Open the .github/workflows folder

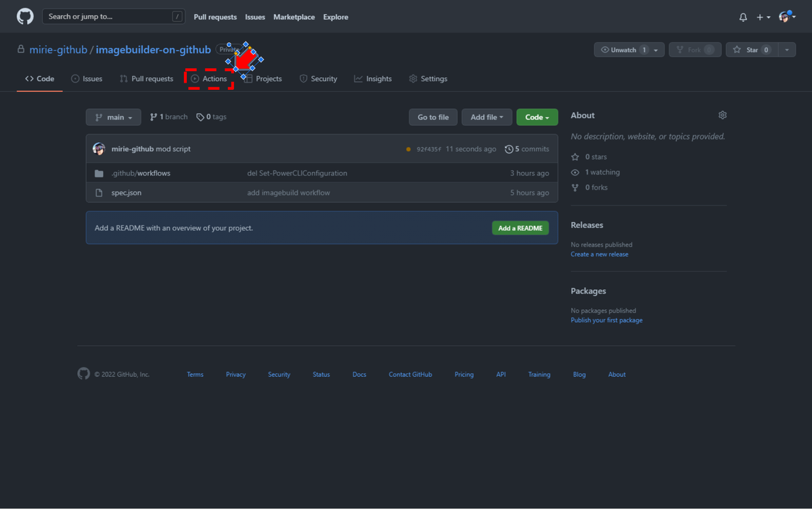[141, 173]
